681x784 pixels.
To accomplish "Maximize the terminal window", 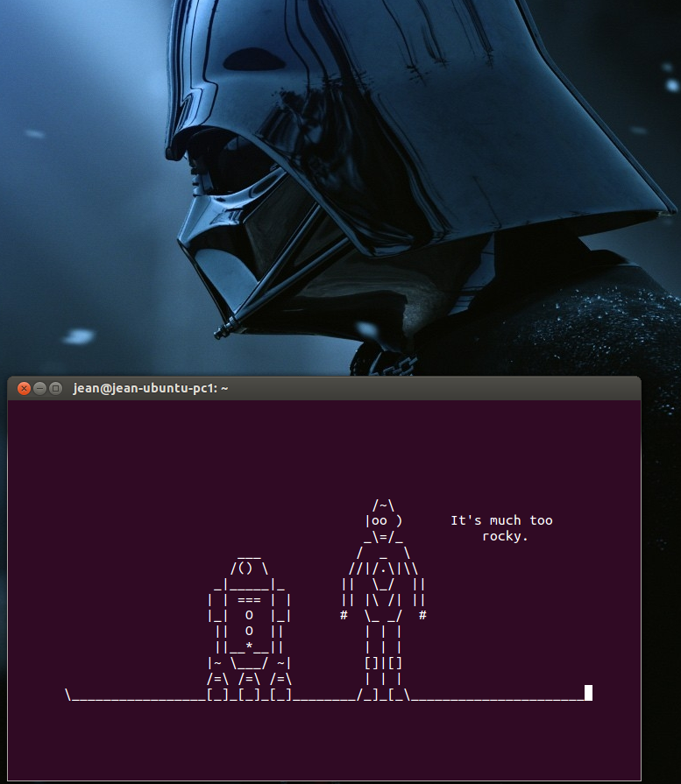I will pyautogui.click(x=55, y=389).
